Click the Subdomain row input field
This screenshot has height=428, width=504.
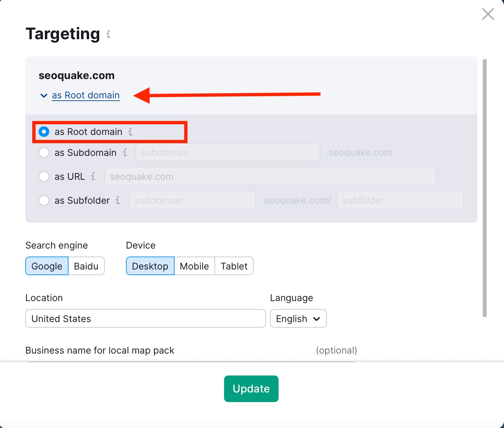228,153
